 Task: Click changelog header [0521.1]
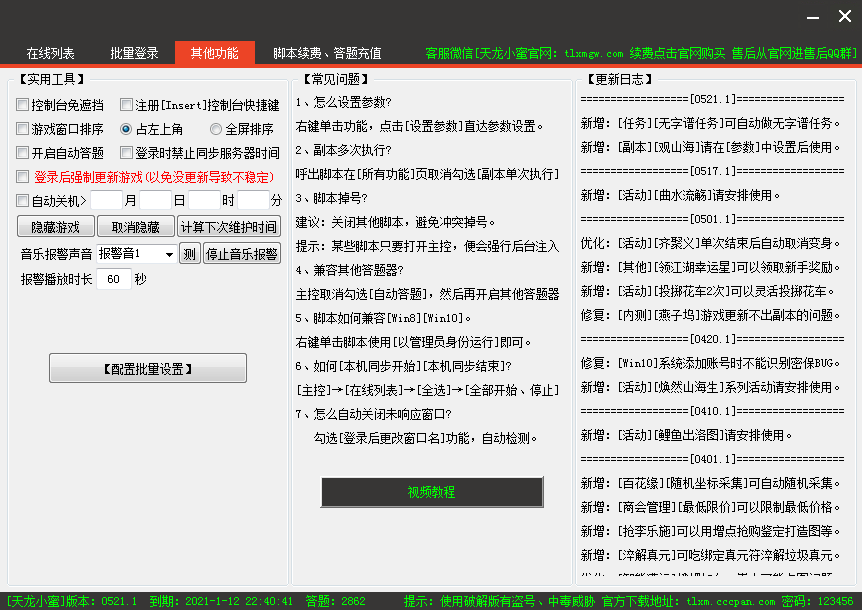click(712, 99)
